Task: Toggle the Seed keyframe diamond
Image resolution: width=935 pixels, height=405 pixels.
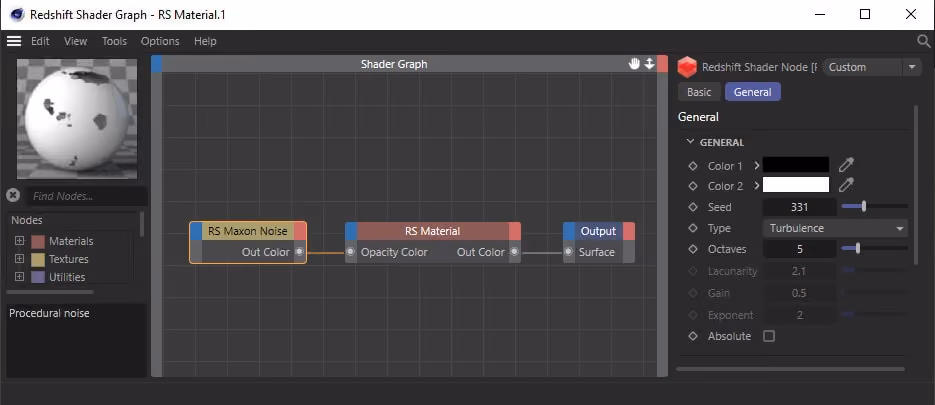Action: (x=693, y=207)
